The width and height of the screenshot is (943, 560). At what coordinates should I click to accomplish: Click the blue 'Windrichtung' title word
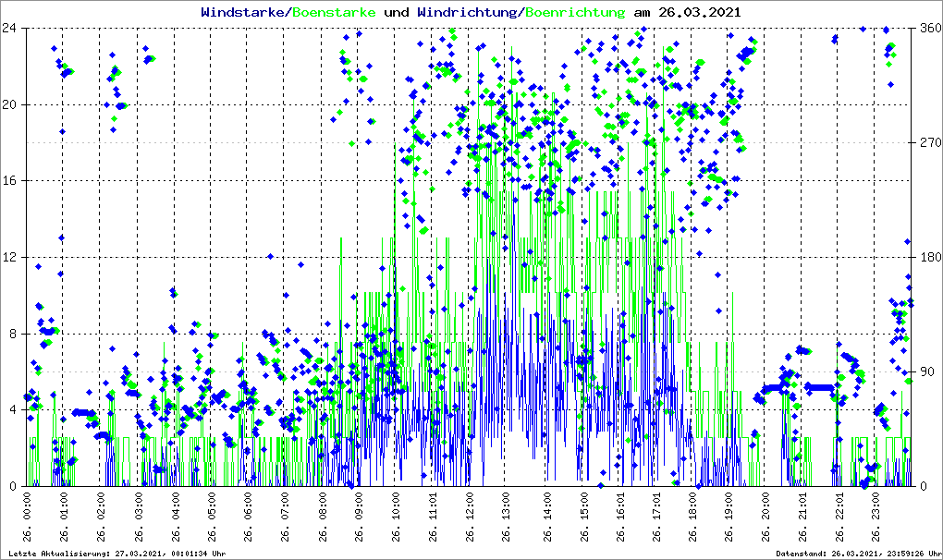(467, 13)
